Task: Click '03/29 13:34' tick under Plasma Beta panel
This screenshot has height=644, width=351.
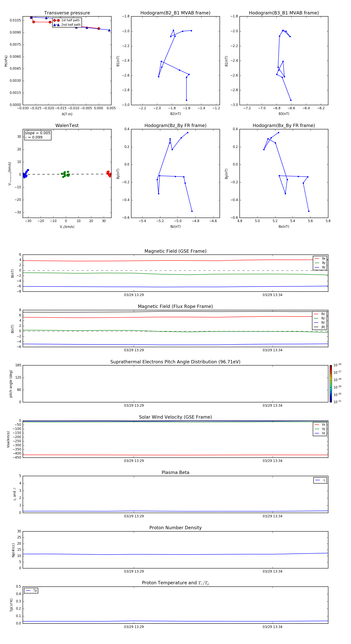Action: coord(273,516)
